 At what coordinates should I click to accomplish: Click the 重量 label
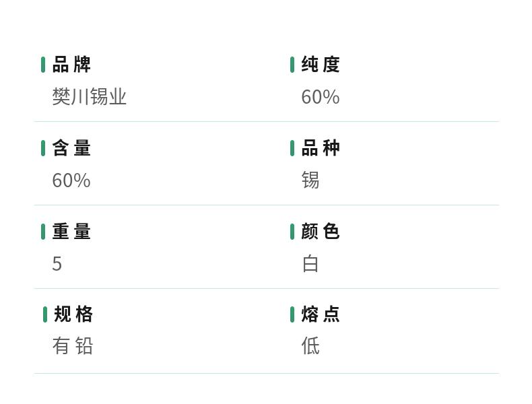tap(71, 232)
